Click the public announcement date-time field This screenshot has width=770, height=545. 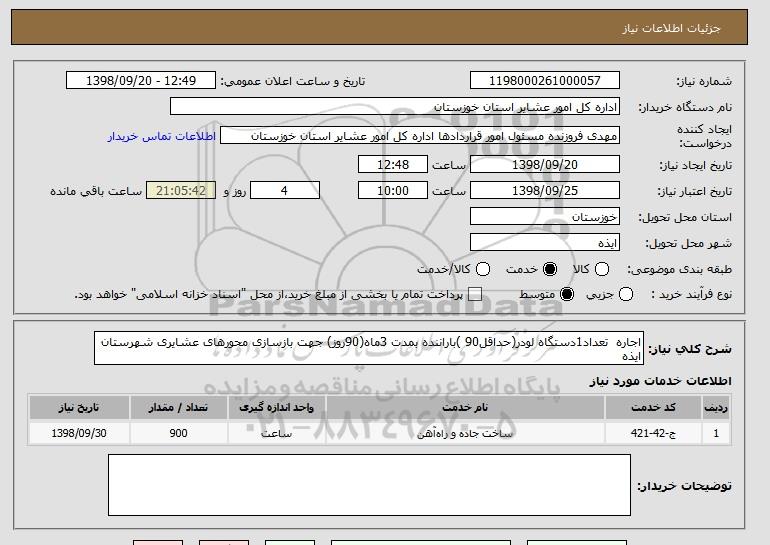coord(141,81)
